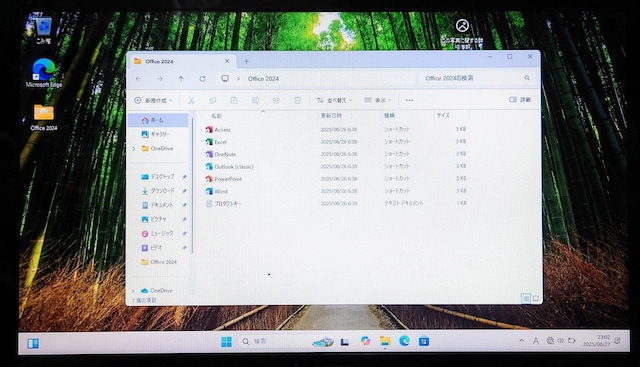The height and width of the screenshot is (367, 640).
Task: Open the See more (…) menu
Action: click(x=409, y=100)
